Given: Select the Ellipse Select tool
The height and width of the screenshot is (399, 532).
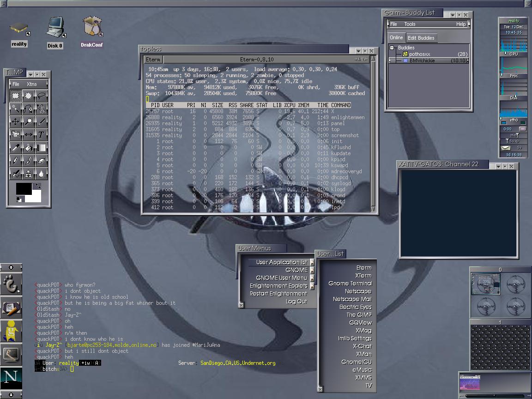Looking at the screenshot, I should (29, 96).
